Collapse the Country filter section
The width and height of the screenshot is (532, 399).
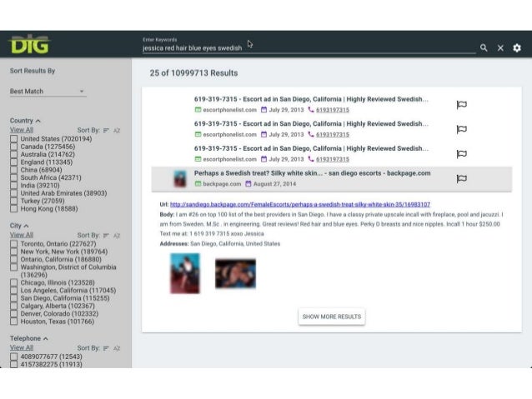point(38,121)
